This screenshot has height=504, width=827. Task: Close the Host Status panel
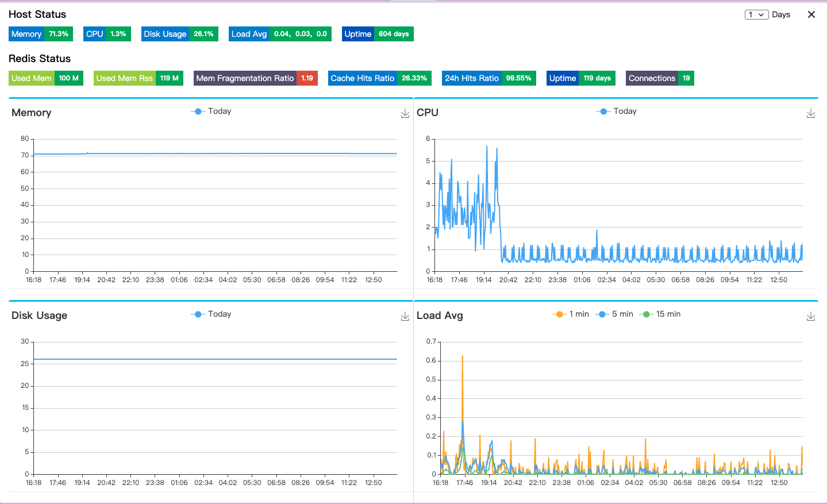(x=811, y=14)
